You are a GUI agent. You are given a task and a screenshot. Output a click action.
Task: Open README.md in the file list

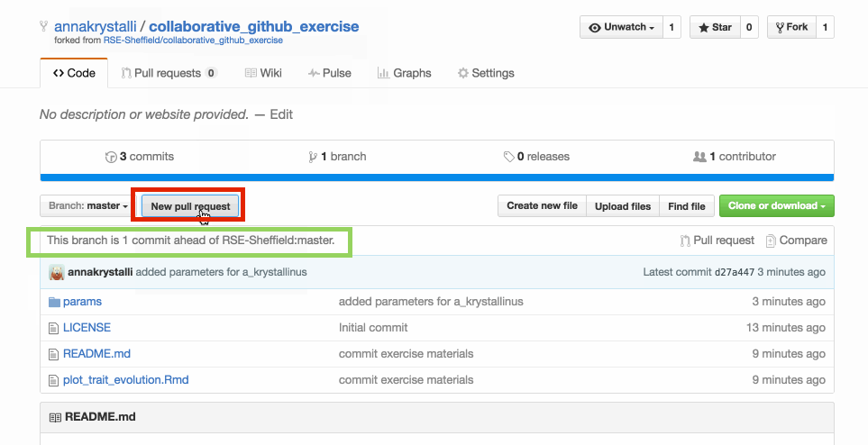coord(96,354)
